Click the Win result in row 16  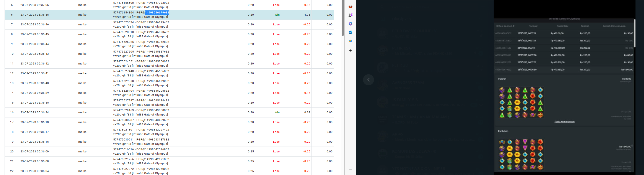[277, 112]
